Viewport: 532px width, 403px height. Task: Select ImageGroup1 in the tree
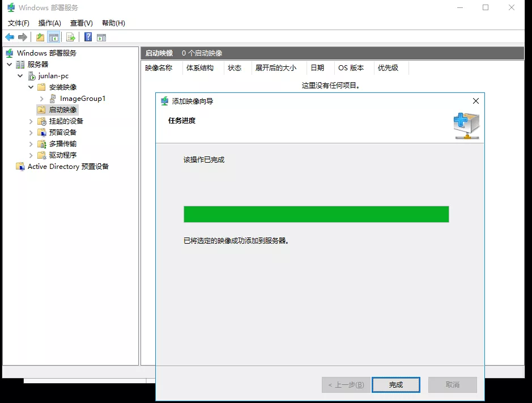coord(83,99)
